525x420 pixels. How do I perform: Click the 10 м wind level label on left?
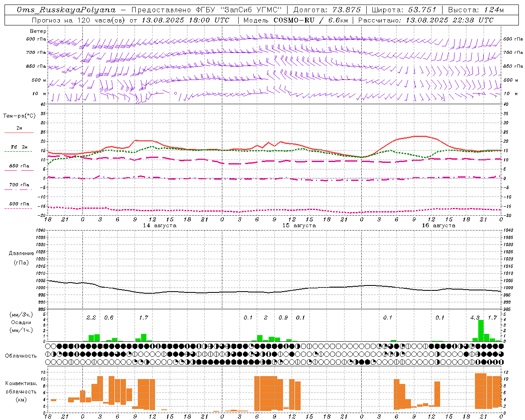coord(40,94)
